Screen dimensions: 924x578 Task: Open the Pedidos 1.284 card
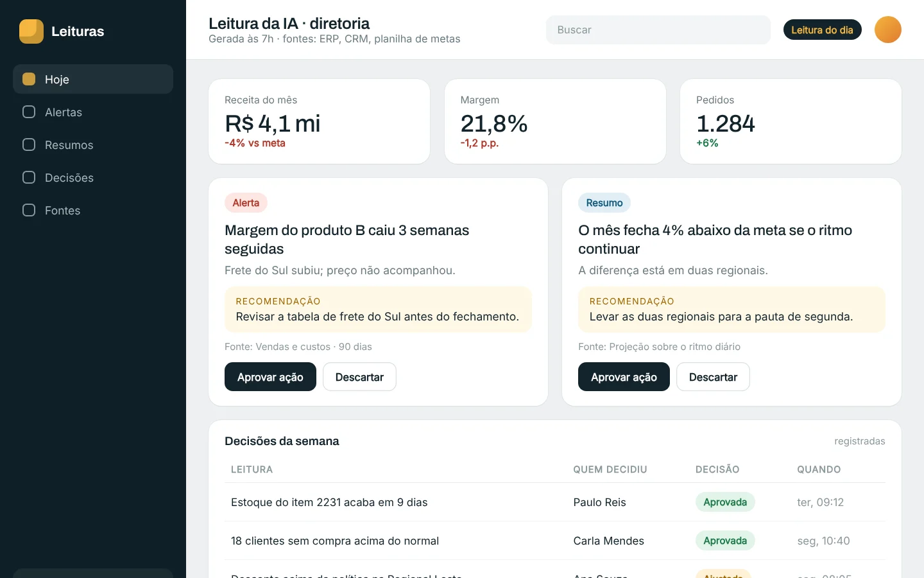[791, 121]
